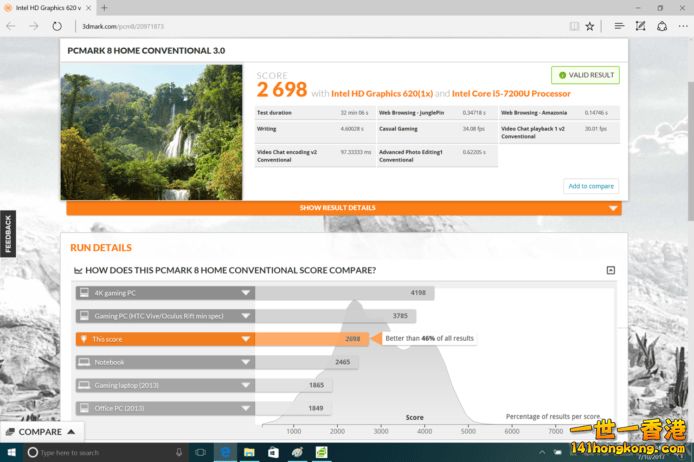Screen dimensions: 694x462
Task: Open reading view book icon
Action: [x=574, y=26]
